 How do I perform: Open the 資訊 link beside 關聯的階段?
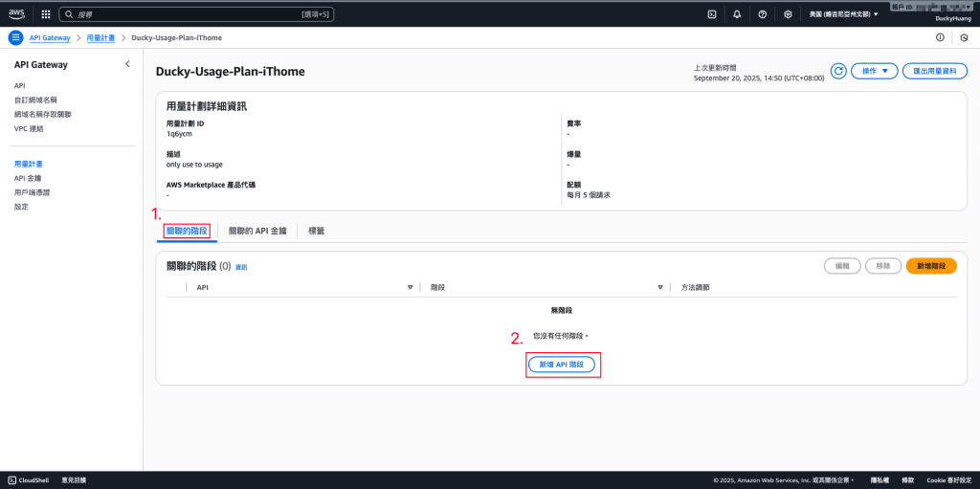(x=241, y=267)
